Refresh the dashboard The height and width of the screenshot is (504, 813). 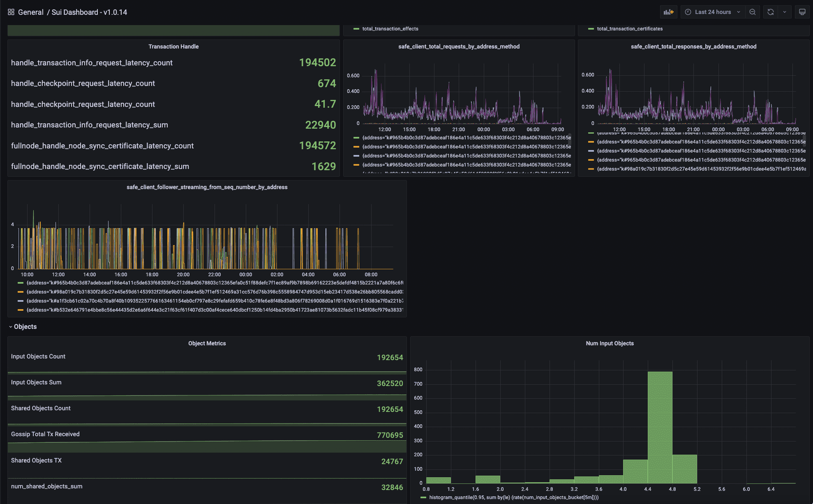click(x=771, y=12)
